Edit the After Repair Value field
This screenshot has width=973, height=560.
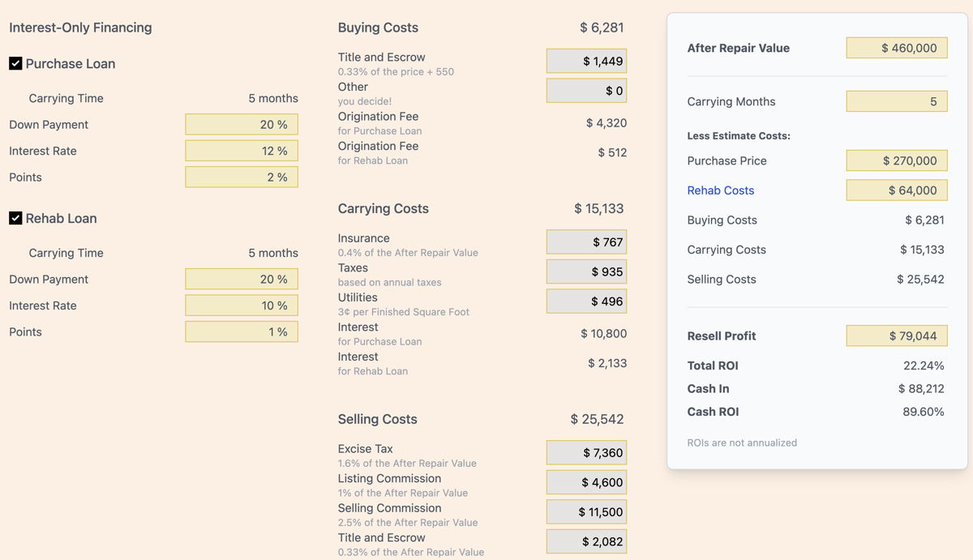[897, 48]
